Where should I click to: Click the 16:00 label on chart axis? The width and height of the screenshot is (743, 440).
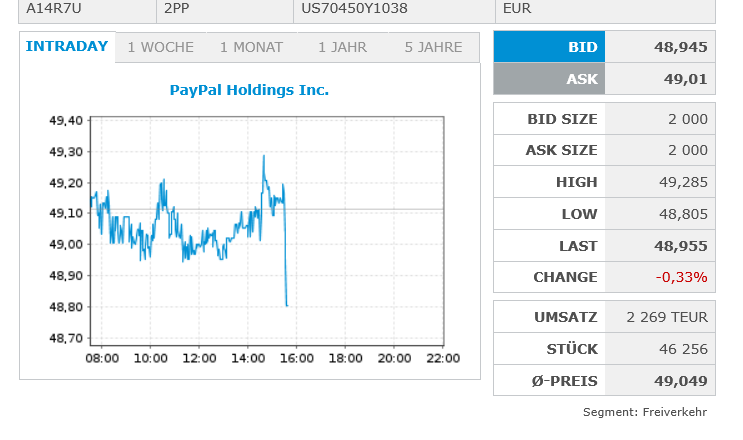297,358
